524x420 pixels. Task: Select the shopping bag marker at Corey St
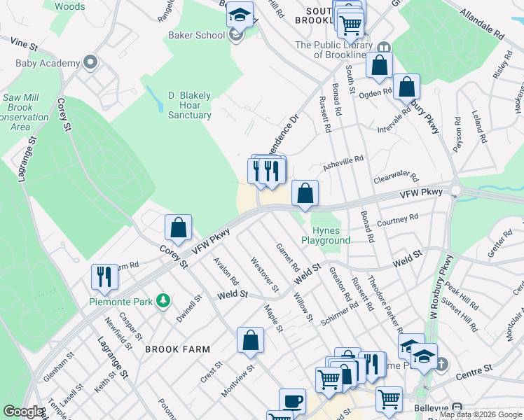point(178,227)
